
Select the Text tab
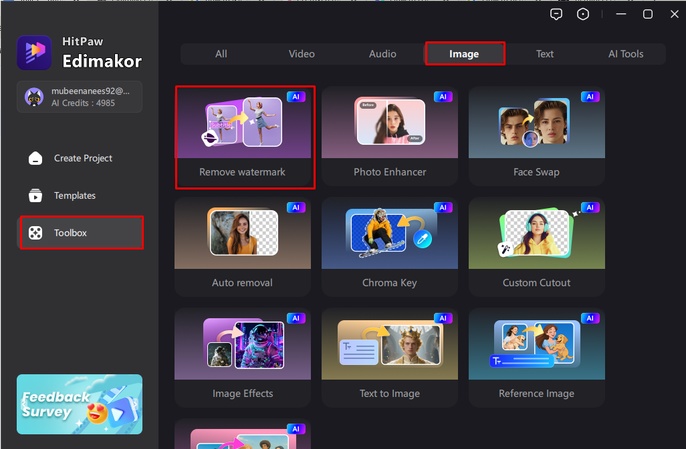[544, 54]
